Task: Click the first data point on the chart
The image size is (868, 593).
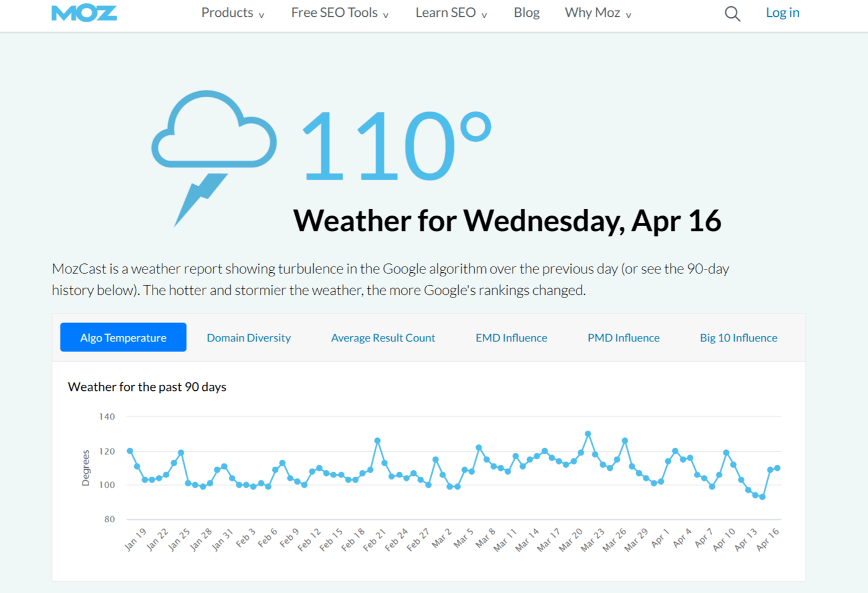Action: (x=130, y=451)
